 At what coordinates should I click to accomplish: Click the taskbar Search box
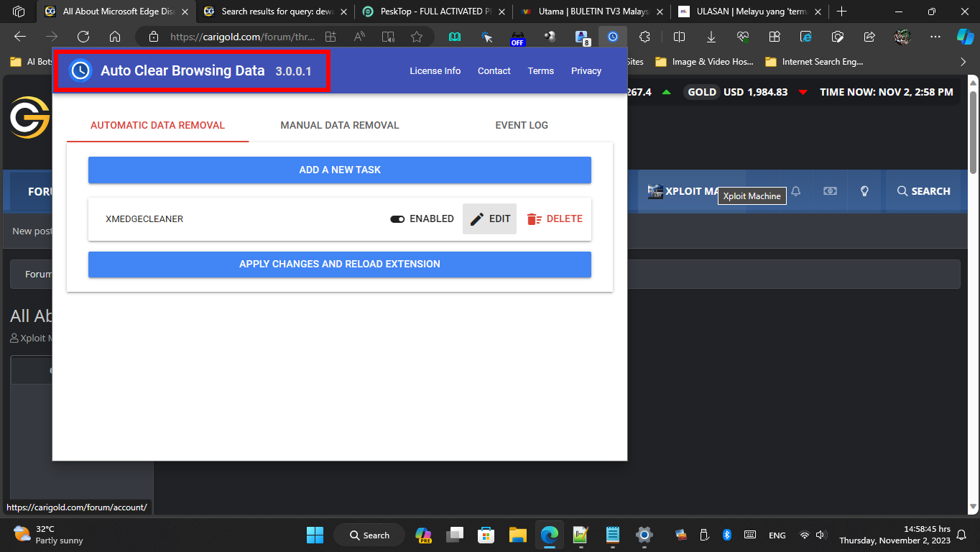point(369,535)
